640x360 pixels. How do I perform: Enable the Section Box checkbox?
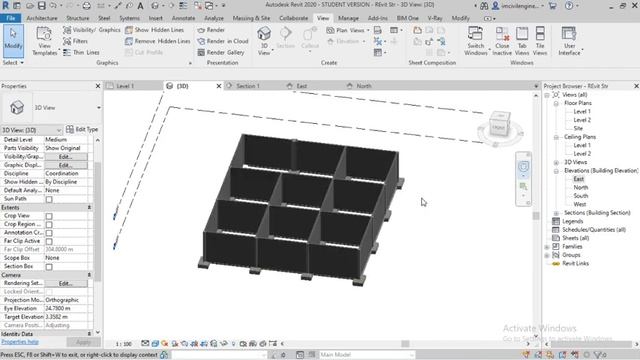[x=49, y=267]
